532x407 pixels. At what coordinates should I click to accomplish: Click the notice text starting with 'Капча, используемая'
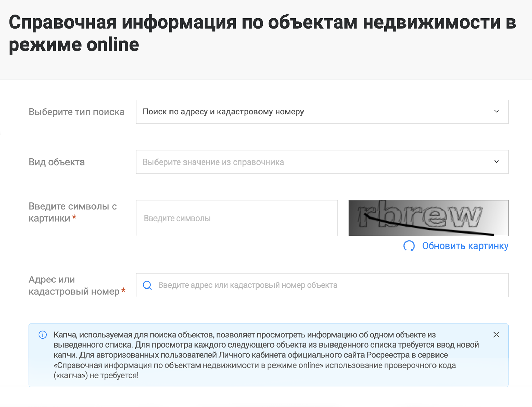(x=266, y=355)
